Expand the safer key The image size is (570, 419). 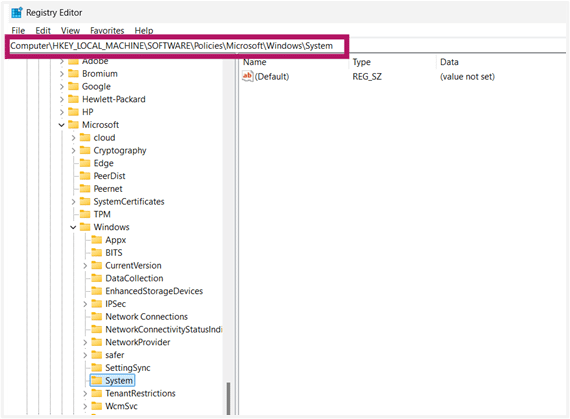[x=85, y=355]
